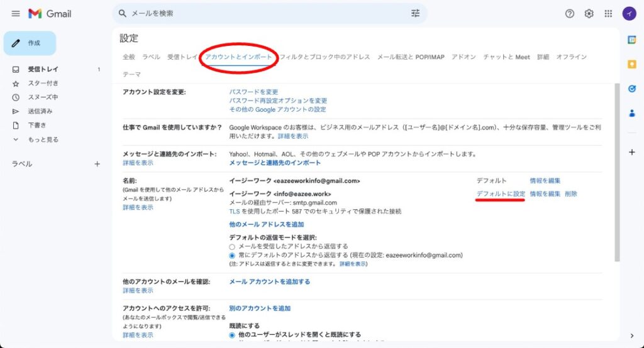
Task: Open the Google apps grid
Action: tap(608, 14)
